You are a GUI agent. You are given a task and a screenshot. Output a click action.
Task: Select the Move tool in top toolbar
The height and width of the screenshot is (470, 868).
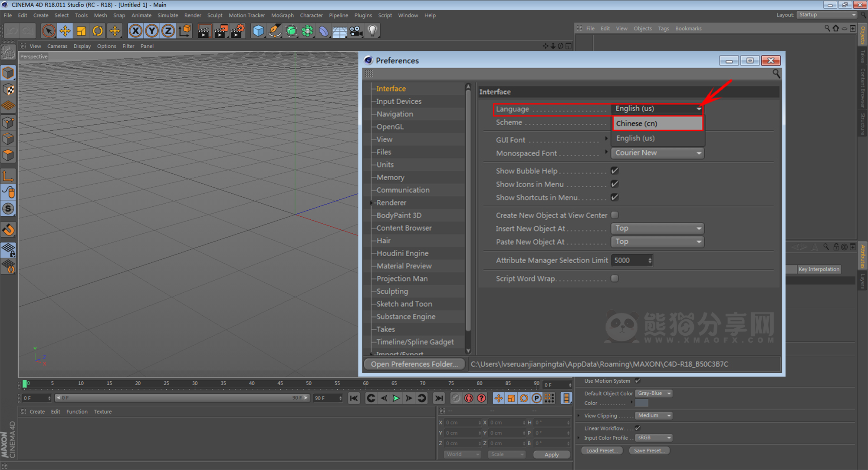coord(65,31)
